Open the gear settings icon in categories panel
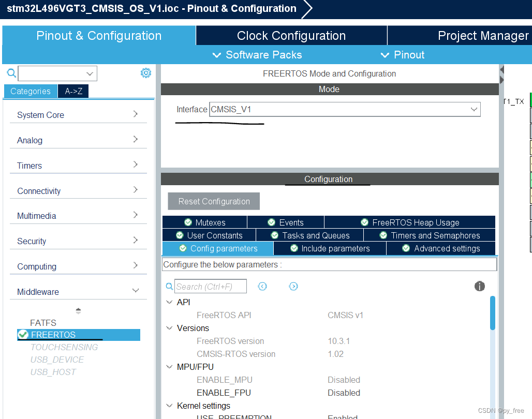532x419 pixels. (146, 73)
